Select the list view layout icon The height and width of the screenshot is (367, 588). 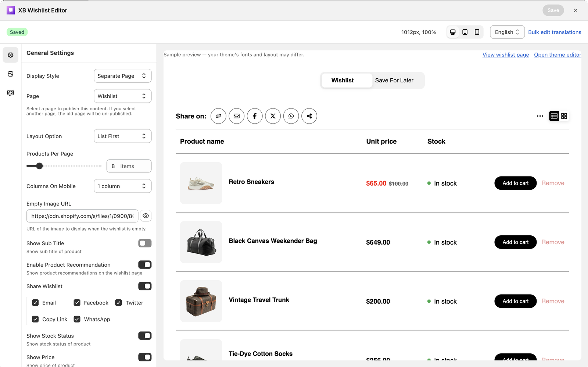[x=554, y=116]
